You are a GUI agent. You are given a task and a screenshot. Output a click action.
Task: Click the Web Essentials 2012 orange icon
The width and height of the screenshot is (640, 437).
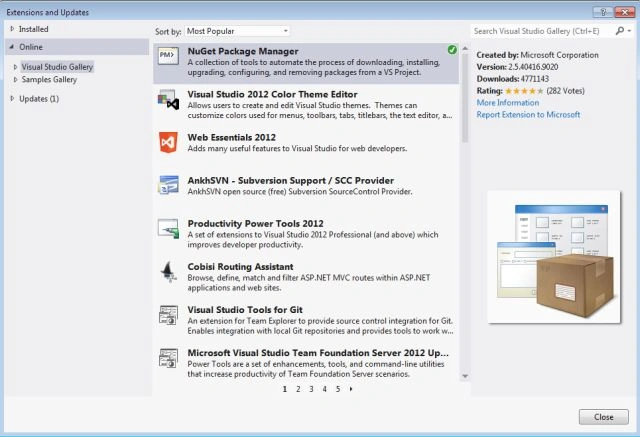168,142
